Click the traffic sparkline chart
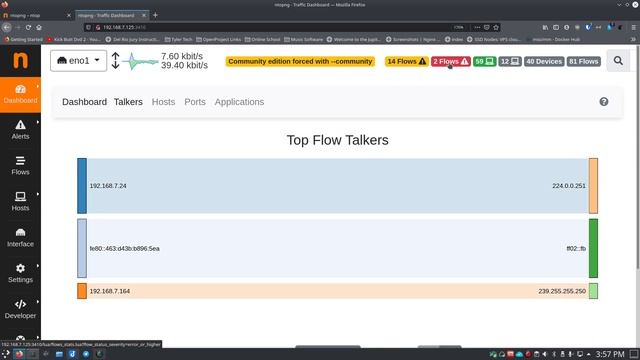 click(140, 61)
